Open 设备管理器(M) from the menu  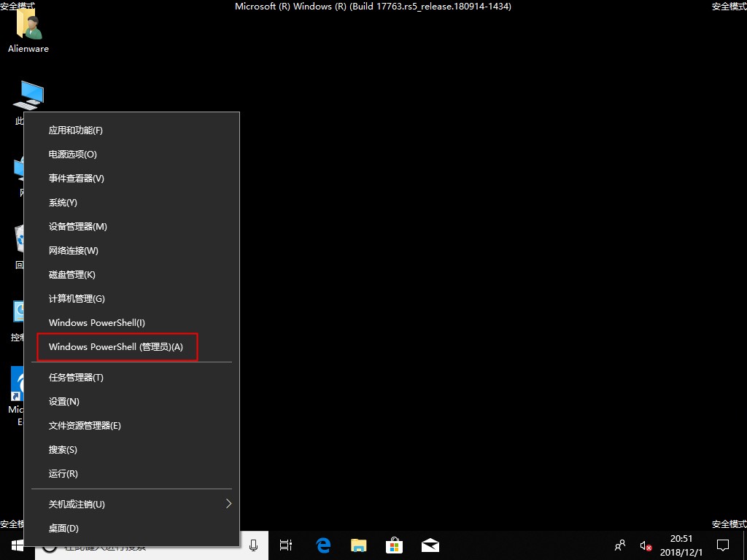tap(78, 226)
